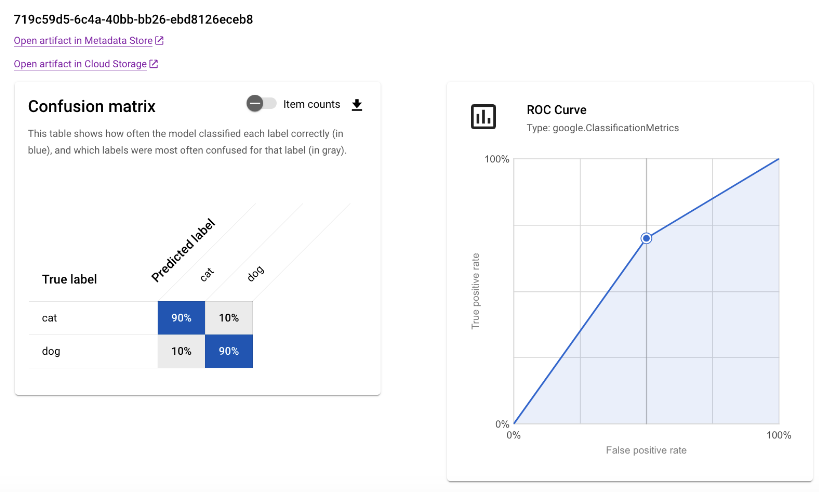Viewport: 819px width, 492px height.
Task: Open artifact in Metadata Store link
Action: (x=83, y=41)
